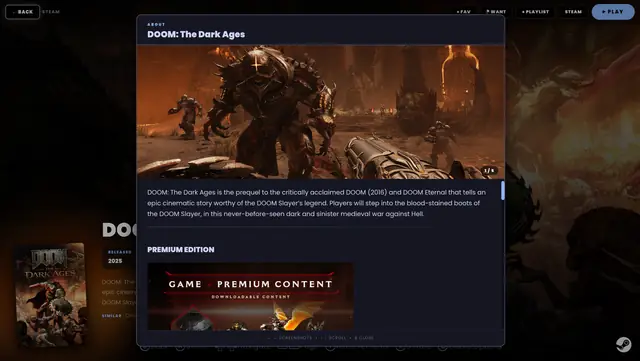Click the Released 2025 label
The height and width of the screenshot is (361, 640).
click(119, 257)
